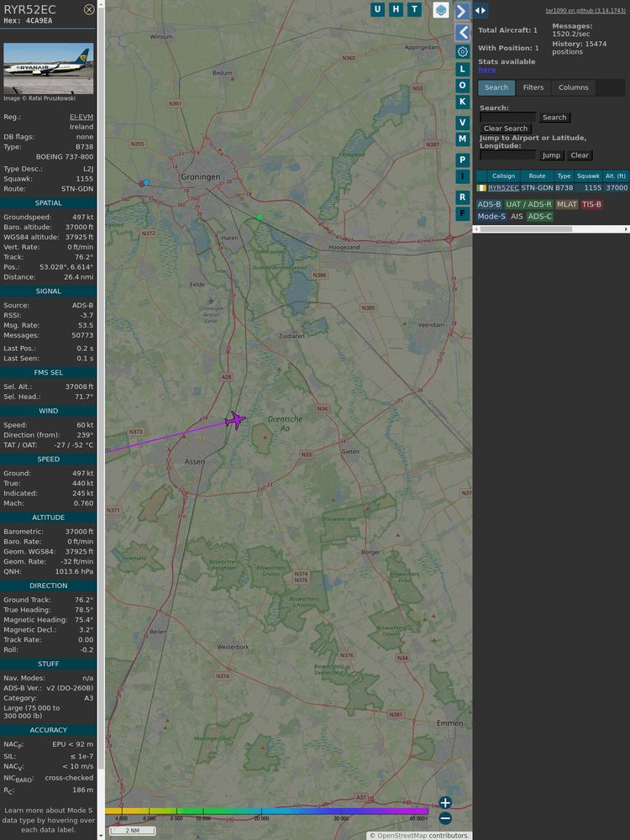Image resolution: width=630 pixels, height=840 pixels.
Task: Sort table by Squawk column
Action: [588, 176]
